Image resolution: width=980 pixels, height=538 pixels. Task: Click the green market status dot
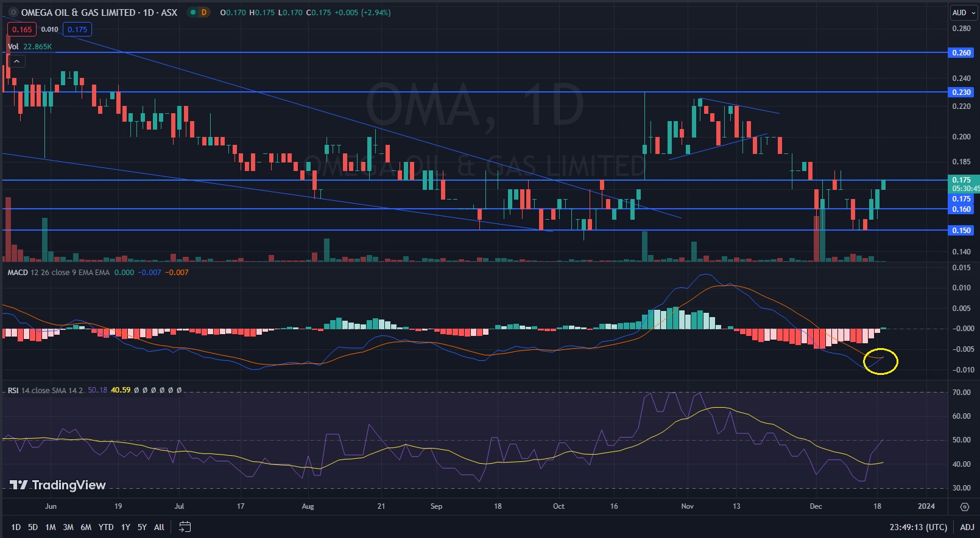192,12
